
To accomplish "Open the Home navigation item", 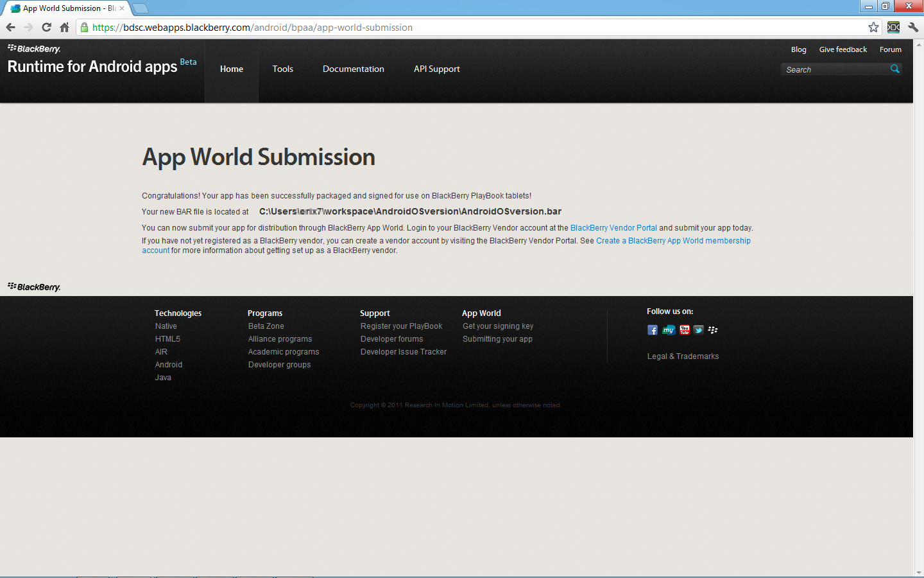I will coord(232,69).
